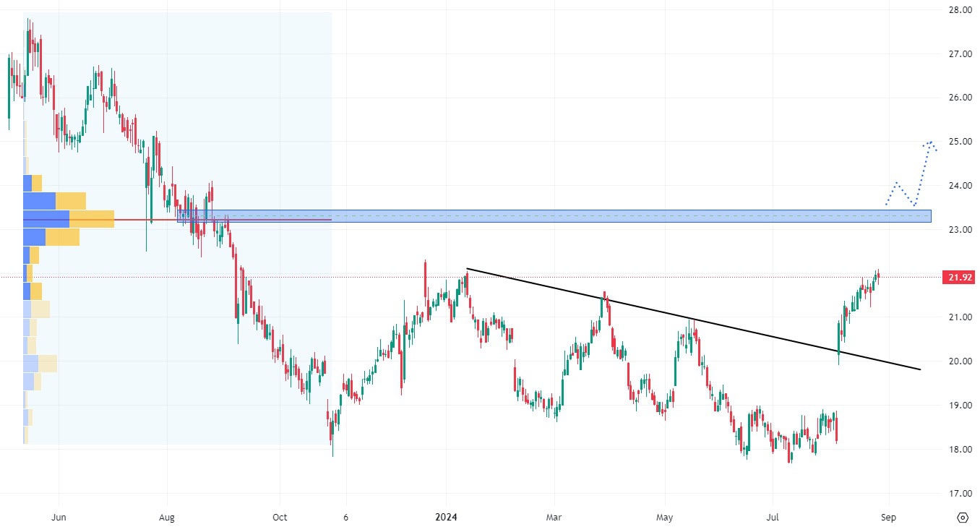
Task: Open chart settings hexagon icon
Action: (x=963, y=518)
